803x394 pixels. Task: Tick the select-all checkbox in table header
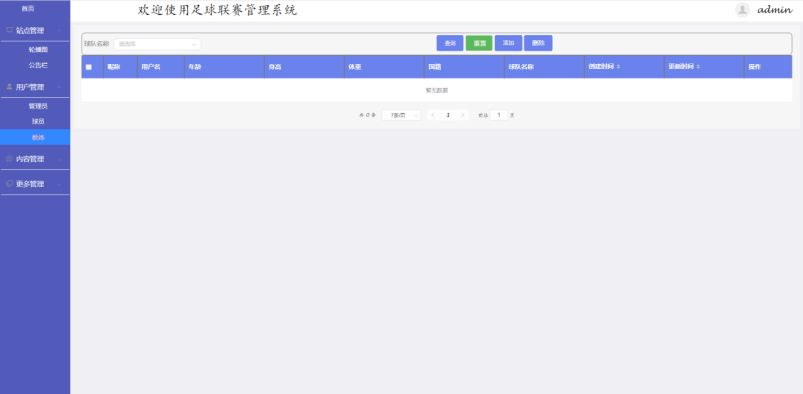[89, 67]
